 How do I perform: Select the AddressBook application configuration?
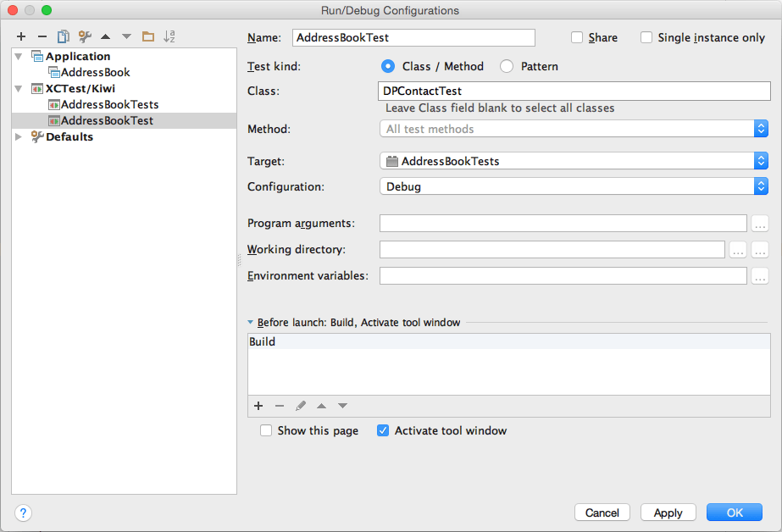[95, 72]
